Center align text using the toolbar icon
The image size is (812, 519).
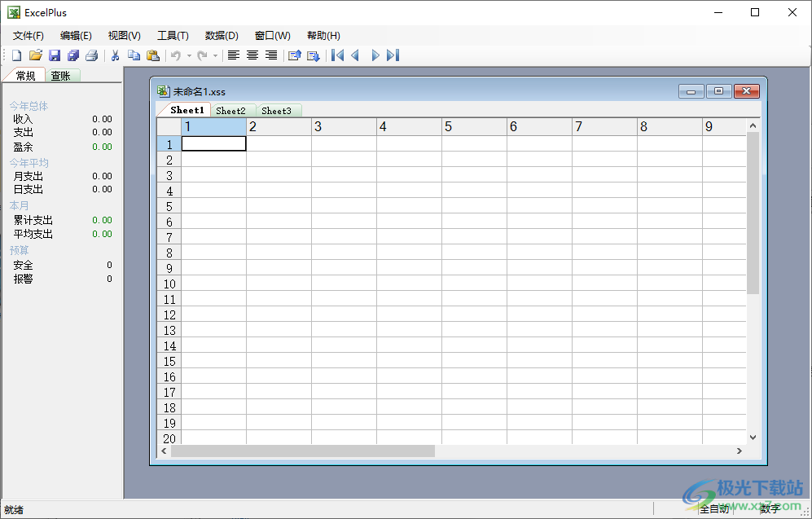click(x=252, y=55)
